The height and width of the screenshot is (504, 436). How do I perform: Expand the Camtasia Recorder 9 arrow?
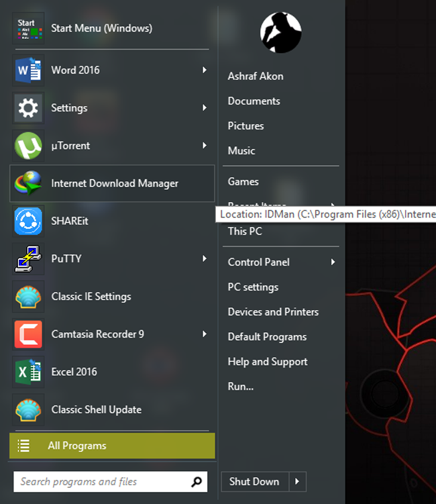(x=205, y=334)
